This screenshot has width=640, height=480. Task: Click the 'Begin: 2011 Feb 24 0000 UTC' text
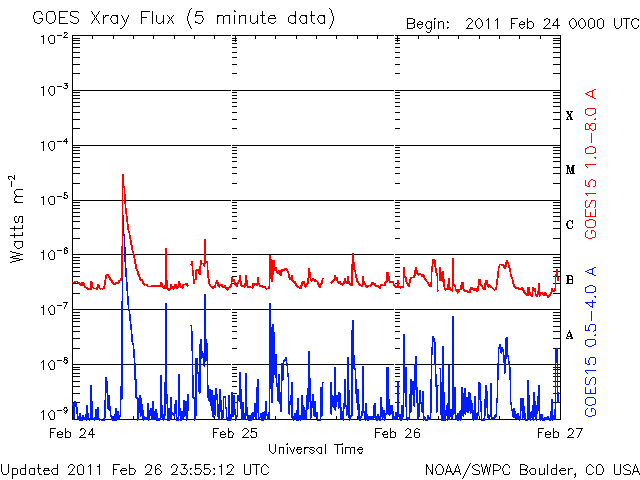point(520,24)
